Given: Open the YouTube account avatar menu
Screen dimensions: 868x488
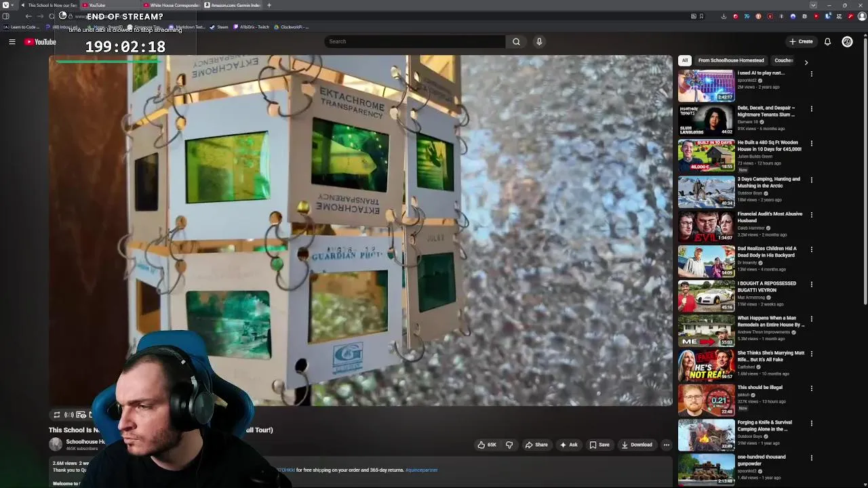Looking at the screenshot, I should pyautogui.click(x=847, y=41).
